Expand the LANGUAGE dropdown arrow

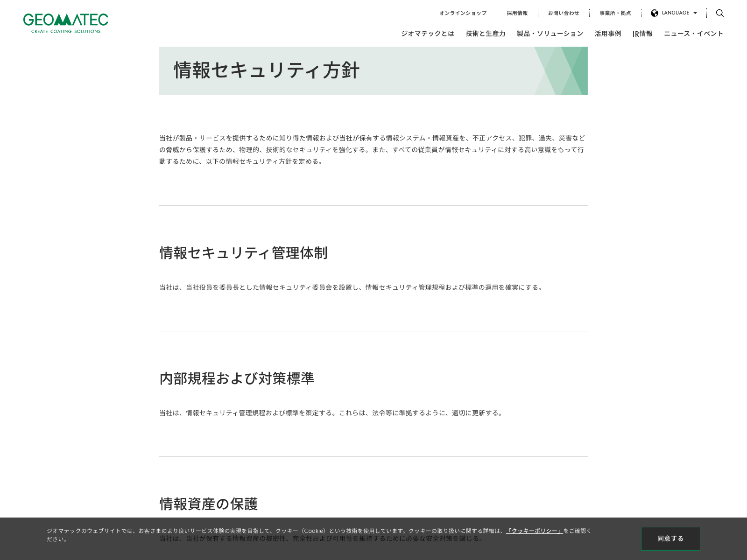pos(695,13)
